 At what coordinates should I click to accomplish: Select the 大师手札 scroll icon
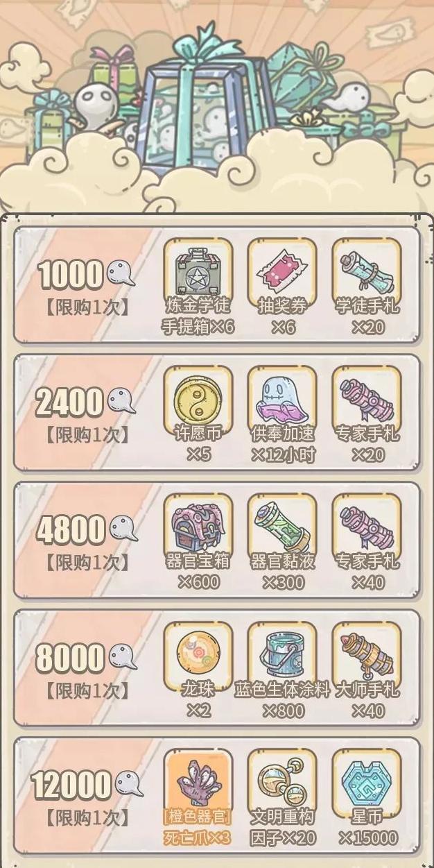tap(367, 656)
